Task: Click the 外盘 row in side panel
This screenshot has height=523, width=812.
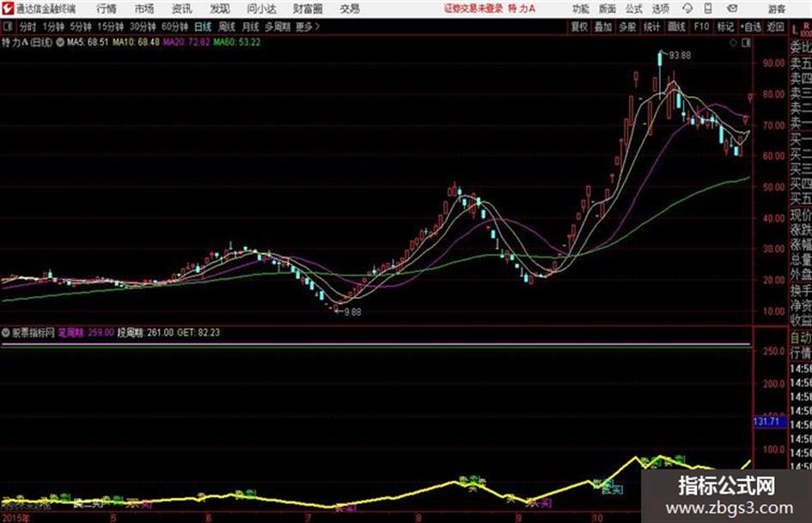Action: pyautogui.click(x=801, y=275)
